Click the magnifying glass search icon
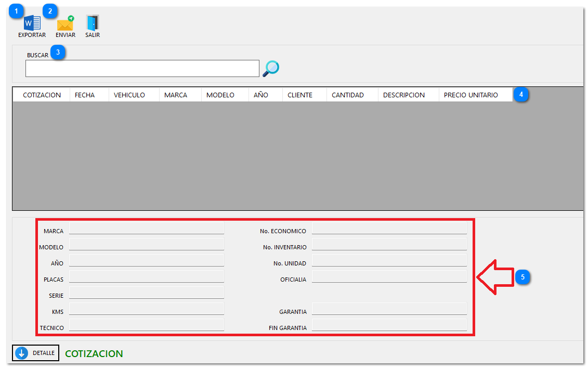 coord(271,69)
